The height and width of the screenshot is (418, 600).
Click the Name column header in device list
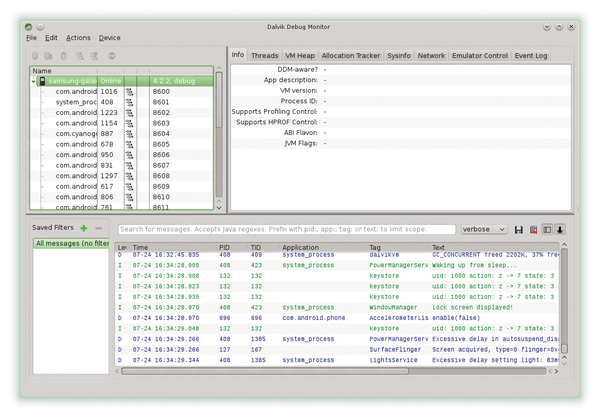[x=63, y=71]
